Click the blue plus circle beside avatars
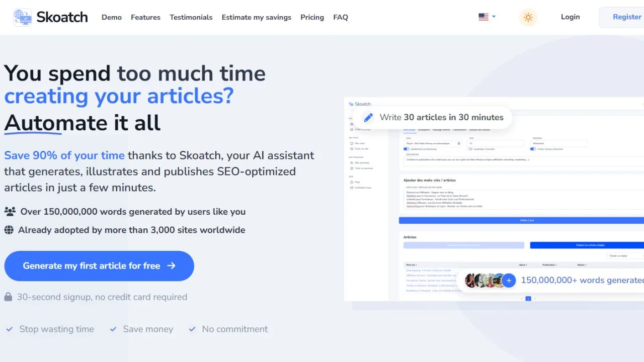The image size is (644, 362). pyautogui.click(x=509, y=281)
